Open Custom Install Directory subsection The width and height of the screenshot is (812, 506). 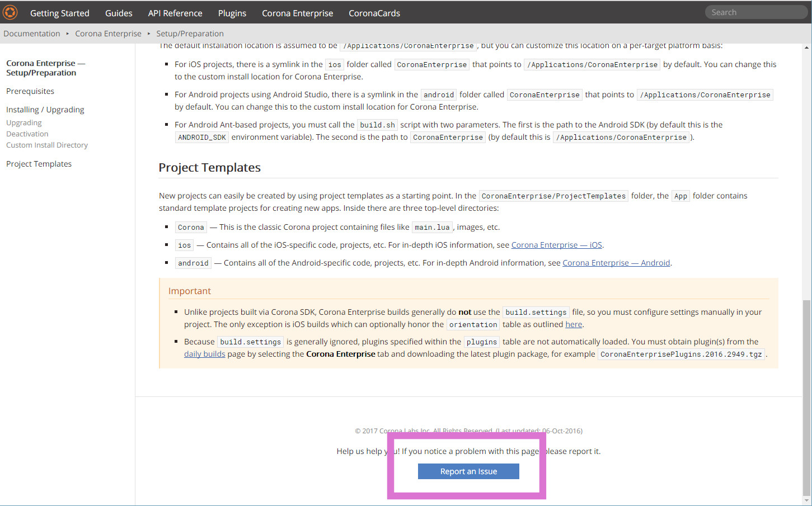(x=47, y=145)
